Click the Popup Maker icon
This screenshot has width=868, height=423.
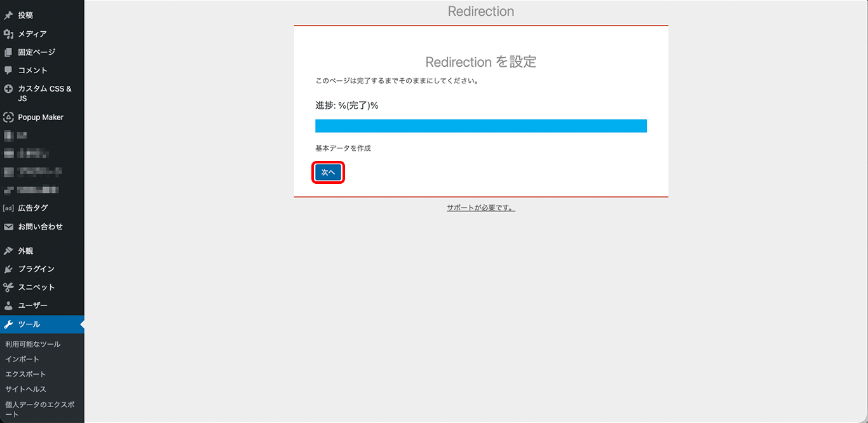(8, 117)
